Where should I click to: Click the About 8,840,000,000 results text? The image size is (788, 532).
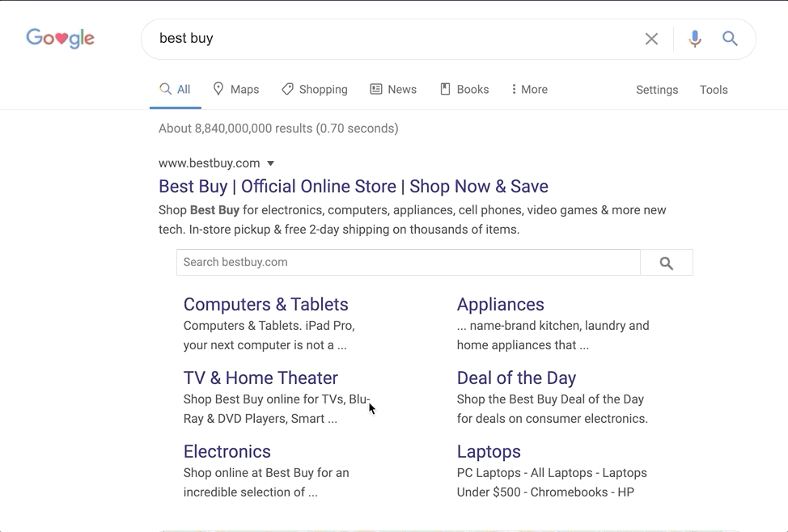tap(278, 129)
